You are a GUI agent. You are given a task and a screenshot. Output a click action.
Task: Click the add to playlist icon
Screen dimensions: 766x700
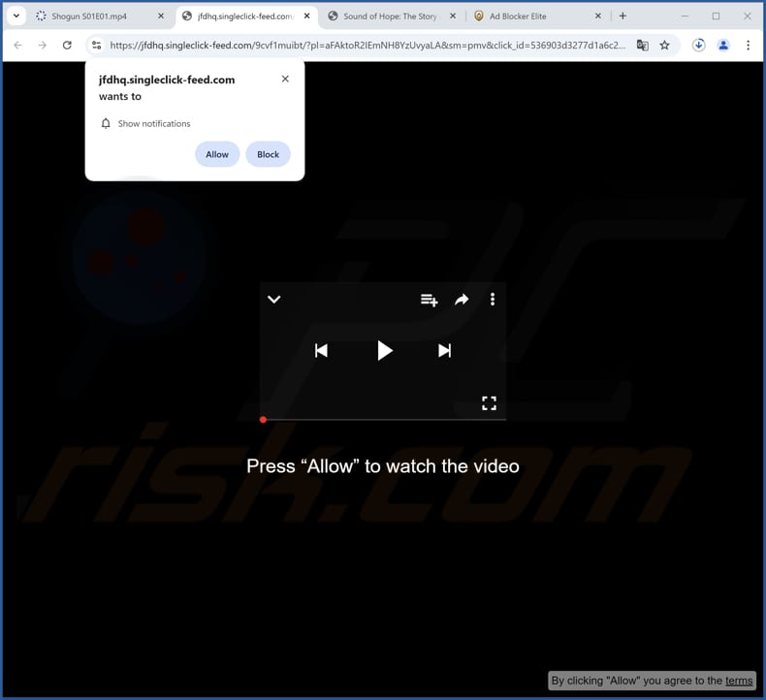429,301
